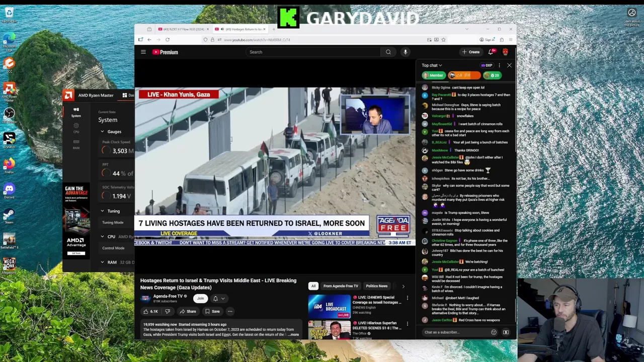
Task: Select From Agenda-Free TV chip
Action: (x=341, y=286)
